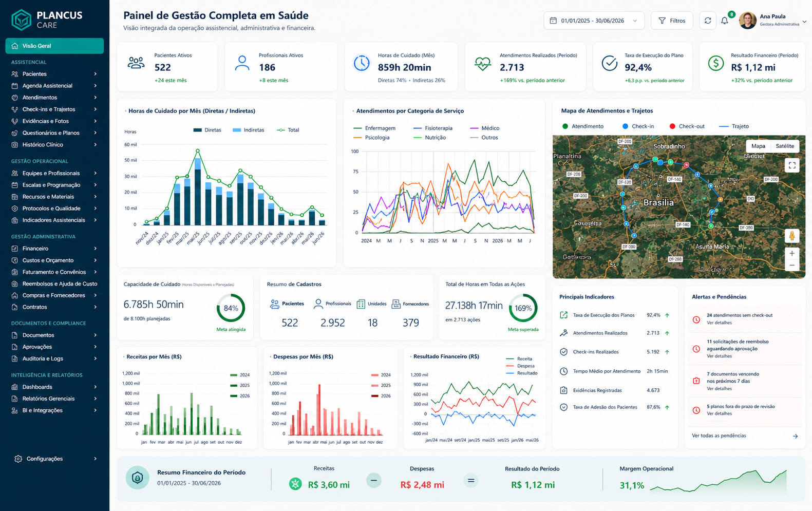Viewport: 812px width, 511px height.
Task: Open Ver detalhes for planos fora do prazo
Action: [719, 413]
